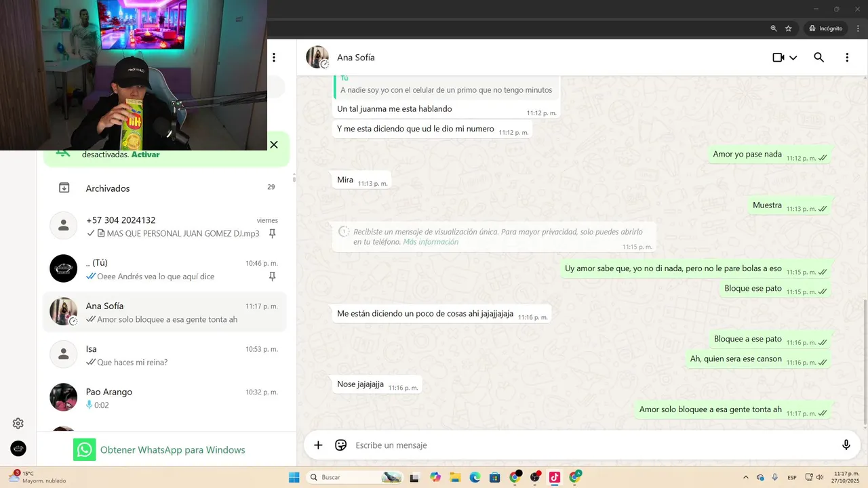Screen dimensions: 868x488
Task: Open the volume control in tray
Action: [x=820, y=477]
